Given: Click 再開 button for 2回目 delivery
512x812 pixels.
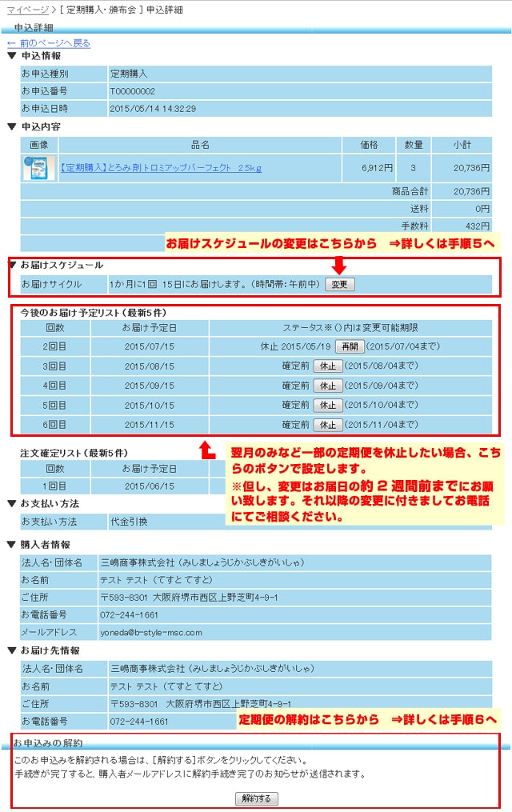Looking at the screenshot, I should click(350, 346).
